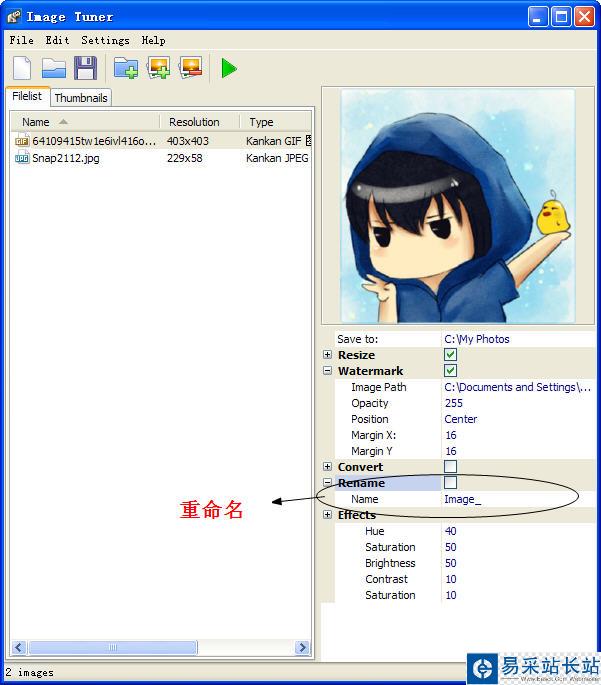Maximize the Image Tuner window
Image resolution: width=601 pixels, height=685 pixels.
pyautogui.click(x=561, y=17)
